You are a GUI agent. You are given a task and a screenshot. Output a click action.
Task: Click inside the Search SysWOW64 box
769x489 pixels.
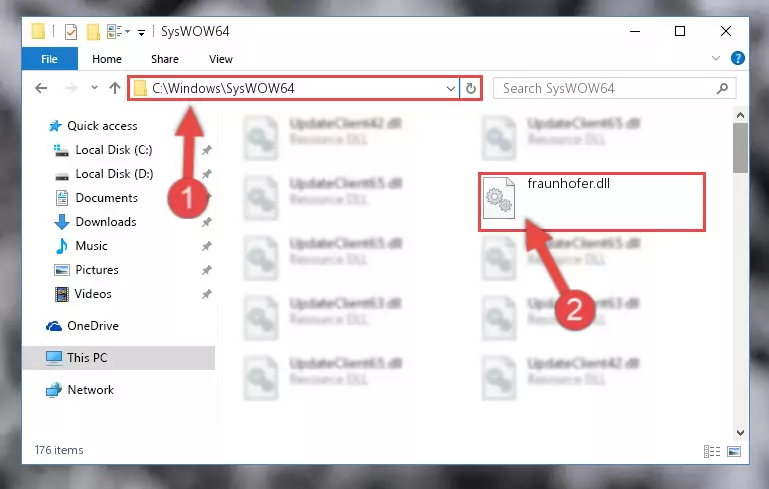tap(604, 88)
